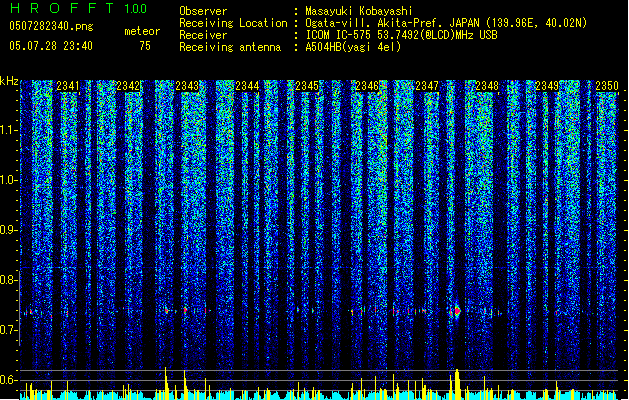The height and width of the screenshot is (400, 629).
Task: Click the 2349 time marker
Action: (547, 86)
